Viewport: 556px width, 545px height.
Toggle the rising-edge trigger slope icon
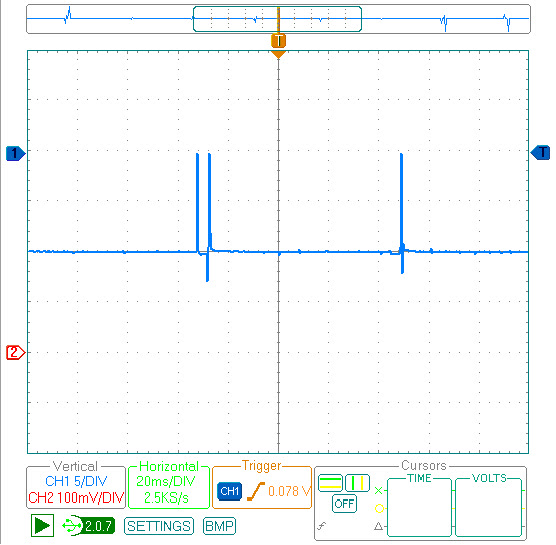(x=256, y=491)
